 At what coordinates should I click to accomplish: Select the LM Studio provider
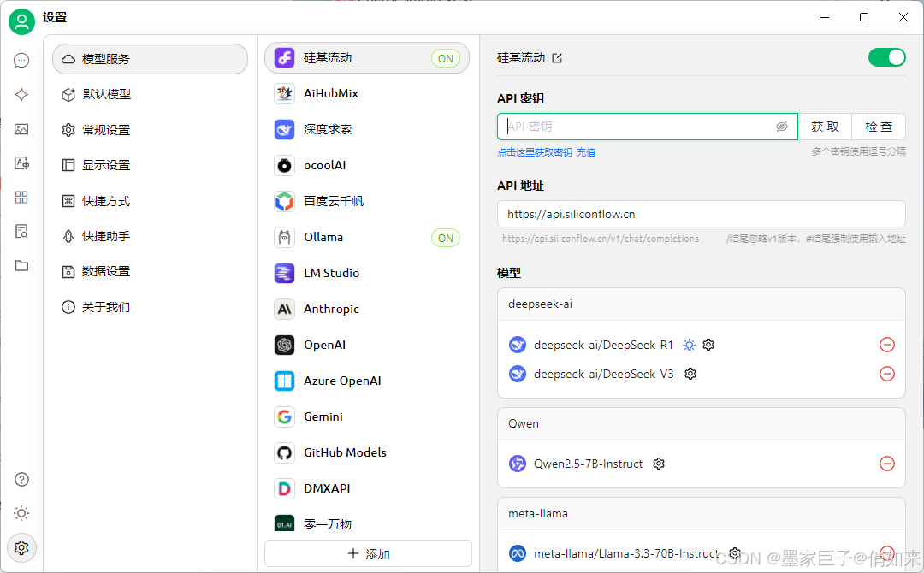367,274
